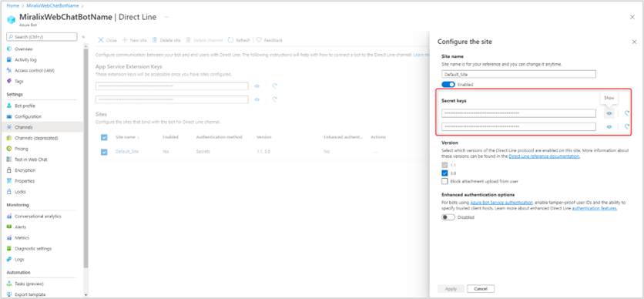This screenshot has height=299, width=644.
Task: Click Refresh in the toolbar
Action: [239, 40]
